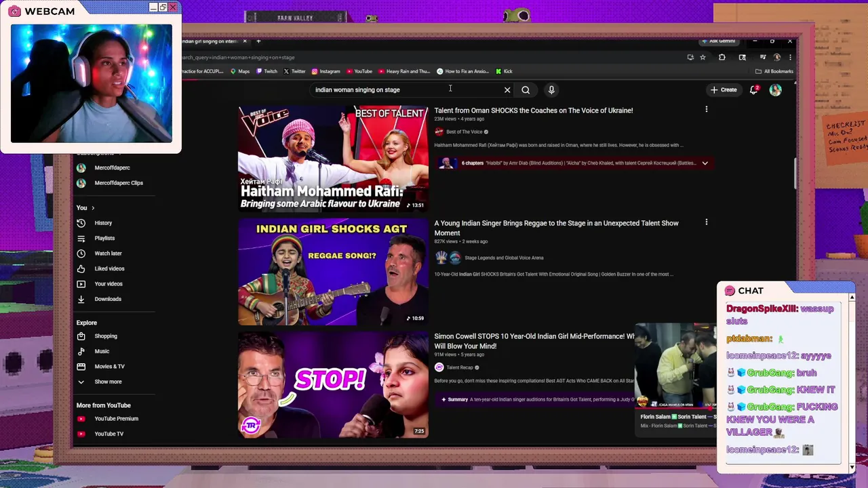Open Best of The Voice channel

pos(464,131)
